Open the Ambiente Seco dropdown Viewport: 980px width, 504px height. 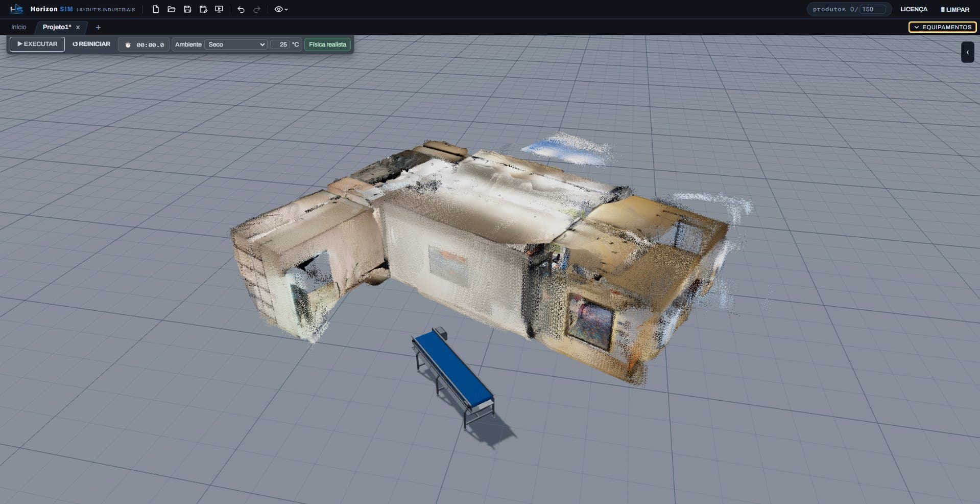235,44
